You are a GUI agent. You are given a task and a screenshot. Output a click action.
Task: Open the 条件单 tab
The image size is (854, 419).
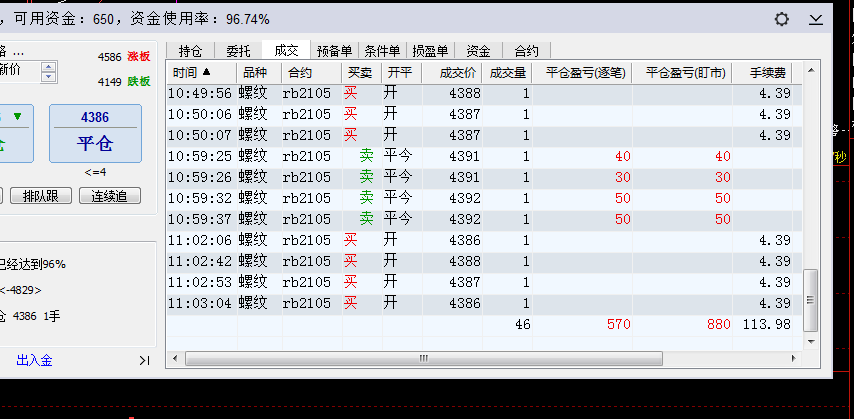(x=382, y=51)
